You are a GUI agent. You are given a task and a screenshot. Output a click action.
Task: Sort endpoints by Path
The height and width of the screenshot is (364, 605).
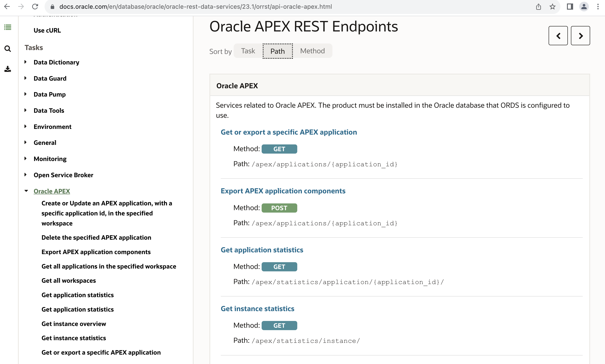click(x=278, y=51)
